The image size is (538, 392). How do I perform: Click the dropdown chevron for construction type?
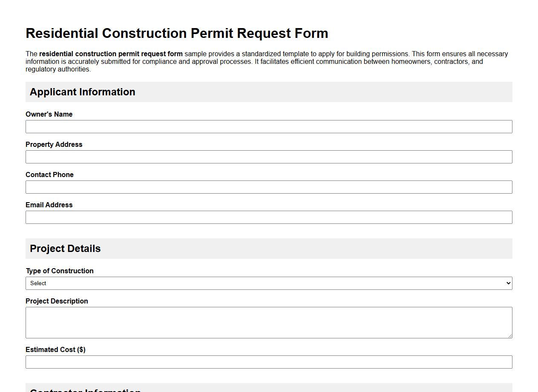(507, 283)
